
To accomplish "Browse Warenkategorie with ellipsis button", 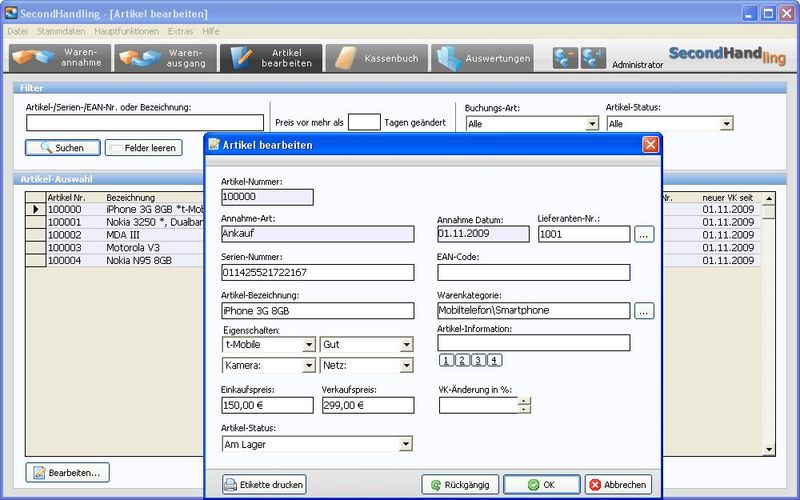I will tap(644, 311).
